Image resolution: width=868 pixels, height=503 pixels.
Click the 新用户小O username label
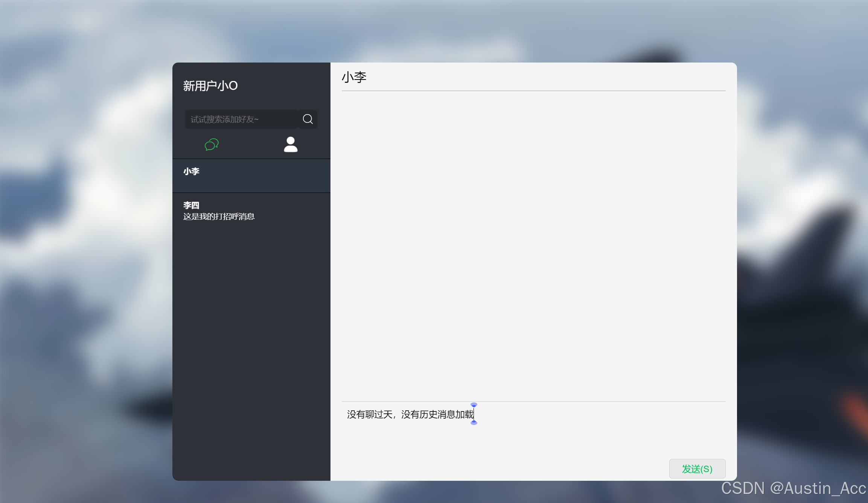210,86
